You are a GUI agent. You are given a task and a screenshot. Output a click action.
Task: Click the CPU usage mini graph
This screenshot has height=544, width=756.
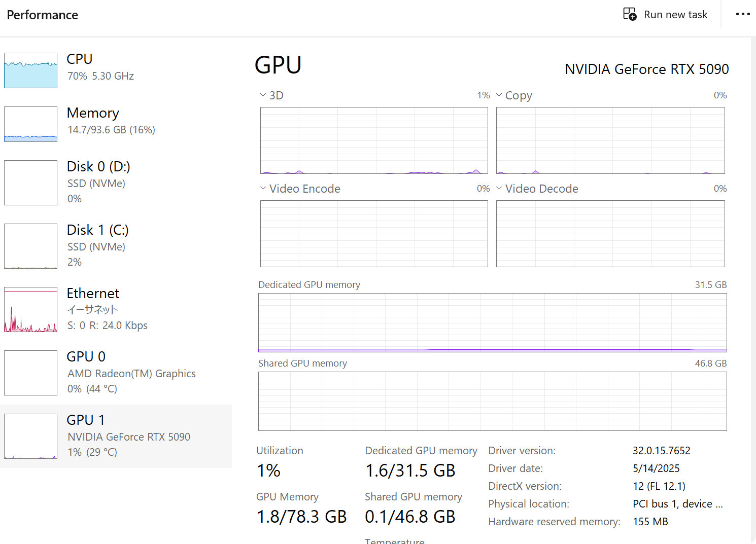pos(30,70)
